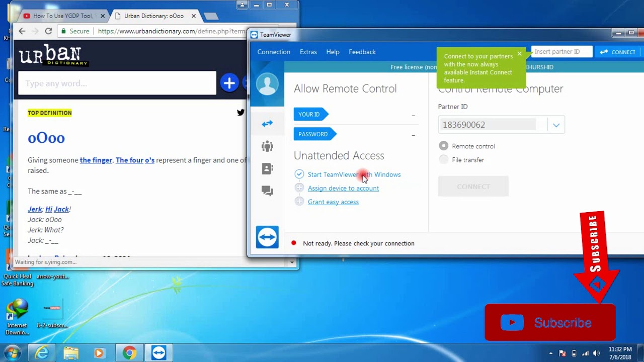Open Windows Media Player from taskbar

point(99,353)
